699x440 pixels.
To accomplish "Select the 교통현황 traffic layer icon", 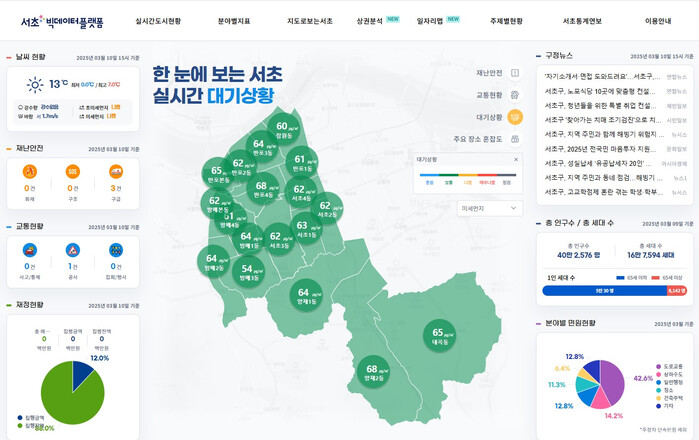I will [x=514, y=95].
